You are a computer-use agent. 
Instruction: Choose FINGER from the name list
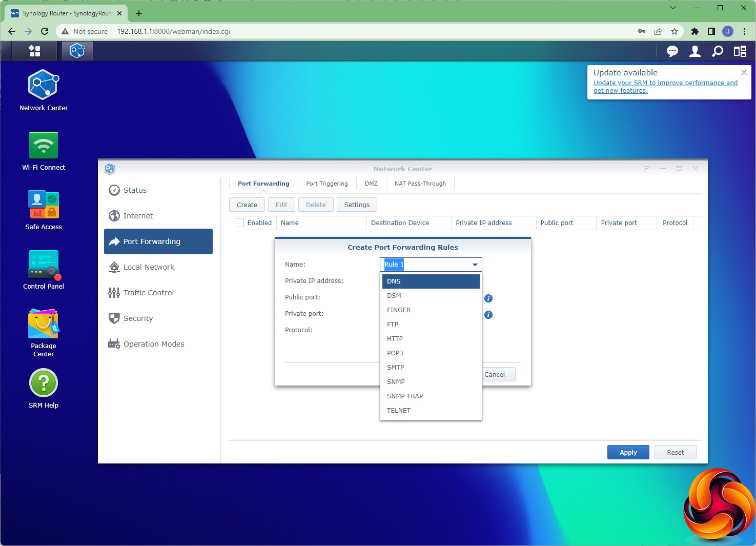coord(431,310)
